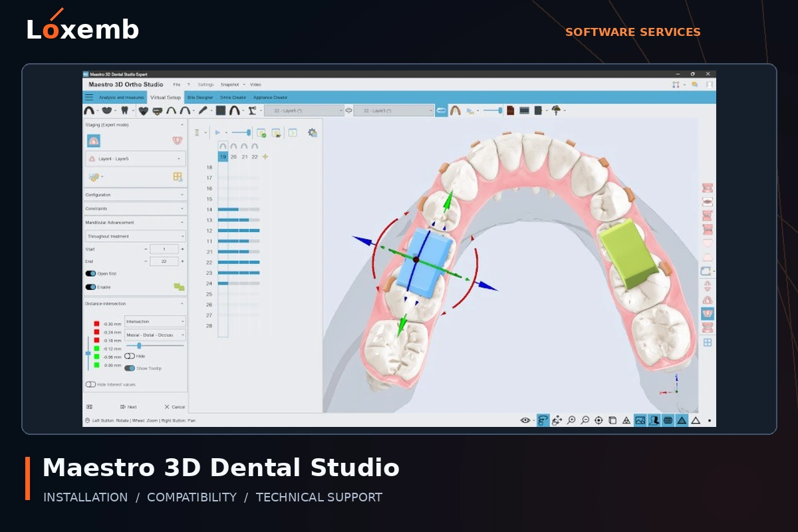Select the single tooth tool icon
The width and height of the screenshot is (798, 532).
(x=124, y=110)
